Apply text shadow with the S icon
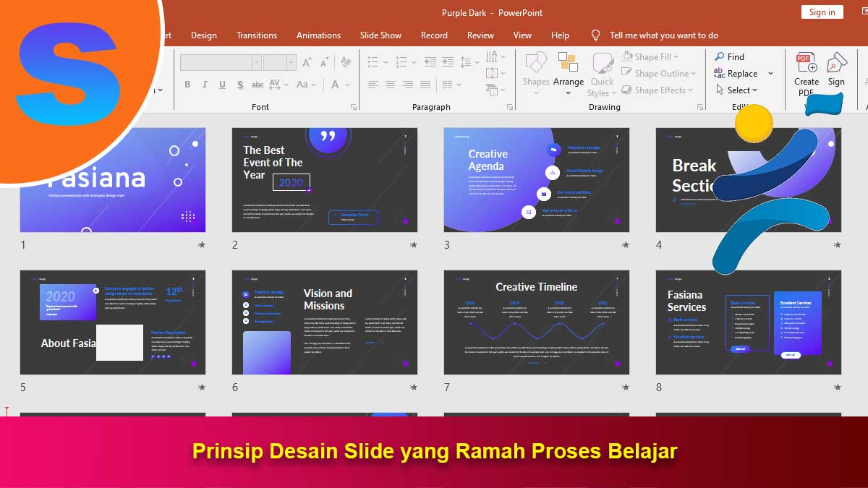The width and height of the screenshot is (868, 488). coord(239,85)
